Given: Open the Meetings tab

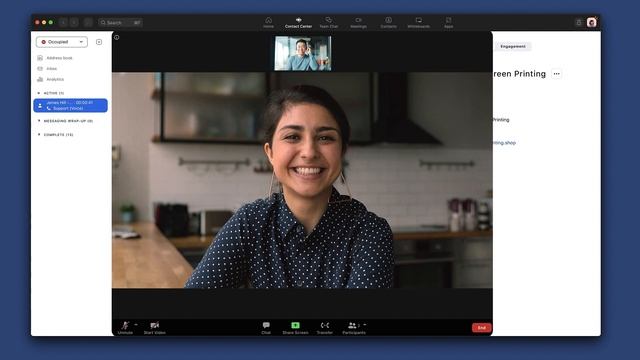Looking at the screenshot, I should 358,22.
